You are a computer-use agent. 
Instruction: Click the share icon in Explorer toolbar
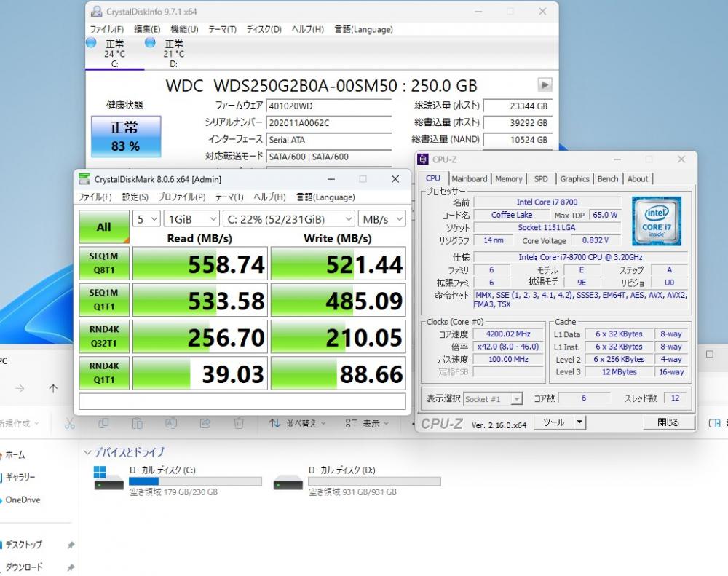[205, 423]
